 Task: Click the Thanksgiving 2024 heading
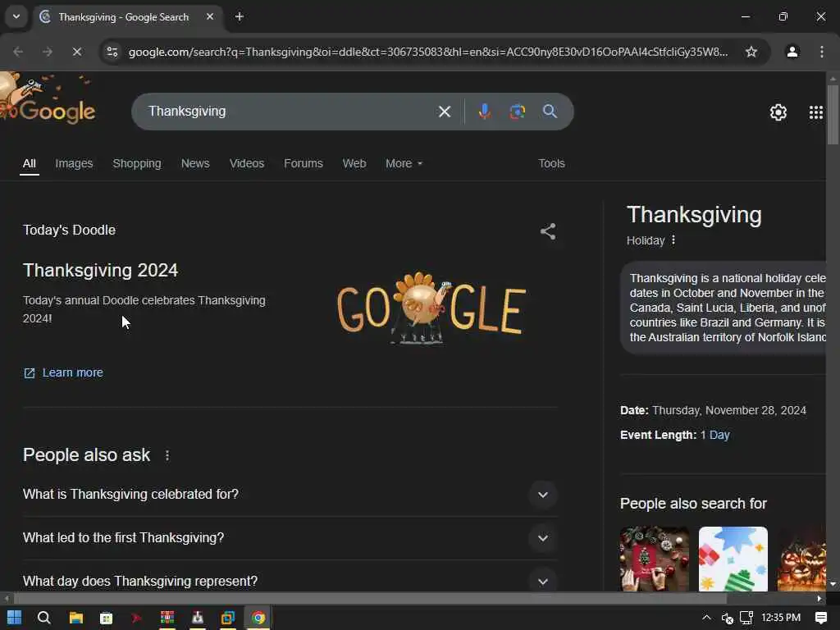tap(100, 270)
